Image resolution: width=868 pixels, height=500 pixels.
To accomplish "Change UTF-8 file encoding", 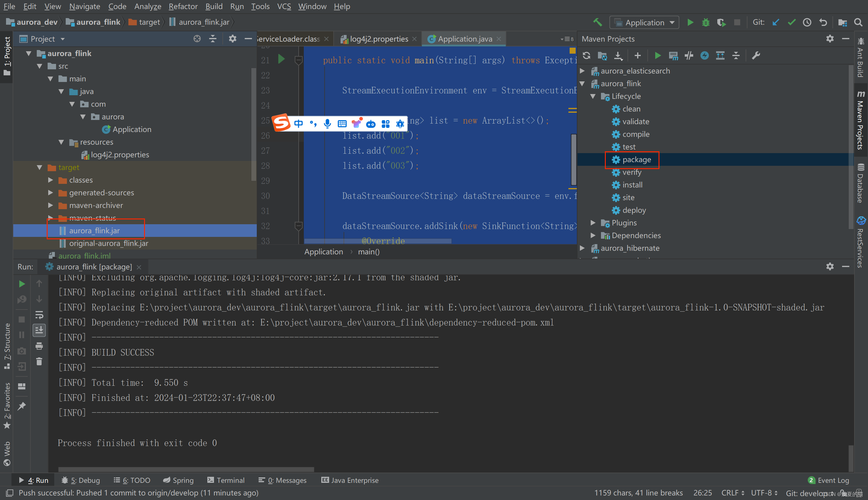I will click(764, 493).
